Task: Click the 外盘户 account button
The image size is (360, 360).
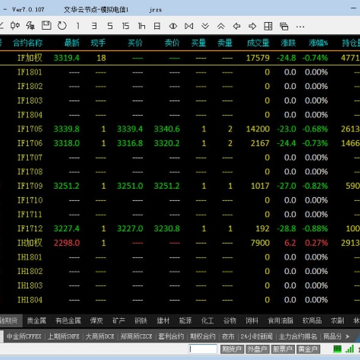Action: [x=257, y=349]
